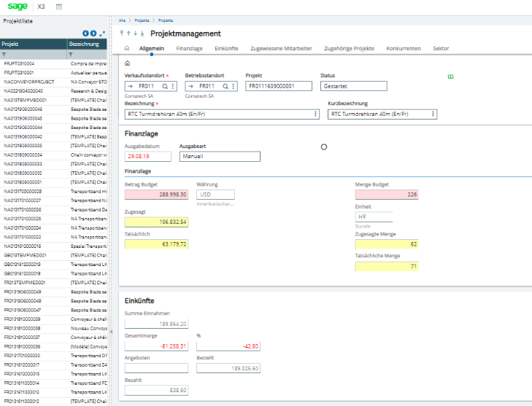Click the Bezahlt value 838,60
Viewport: 532px width, 406px height.
(156, 391)
